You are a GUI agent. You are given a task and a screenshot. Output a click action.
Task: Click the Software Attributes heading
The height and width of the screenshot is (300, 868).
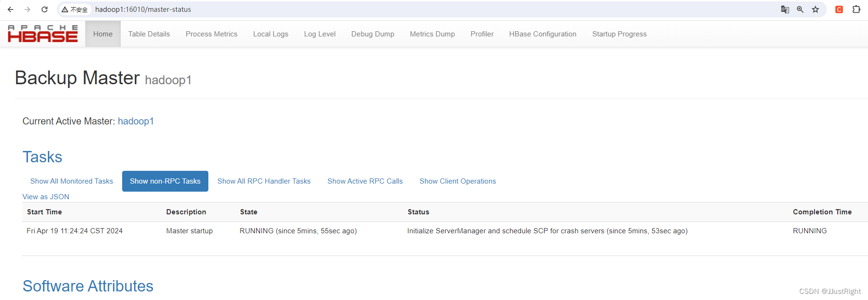pyautogui.click(x=88, y=286)
